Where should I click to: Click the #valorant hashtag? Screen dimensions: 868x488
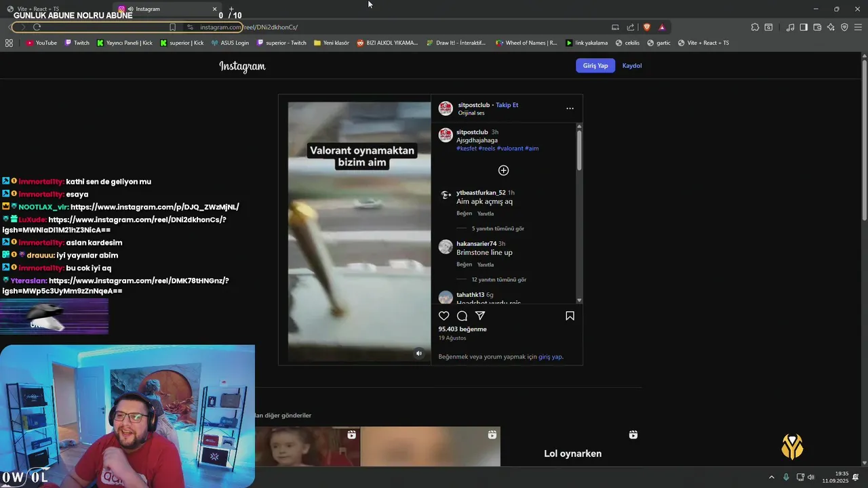[510, 148]
